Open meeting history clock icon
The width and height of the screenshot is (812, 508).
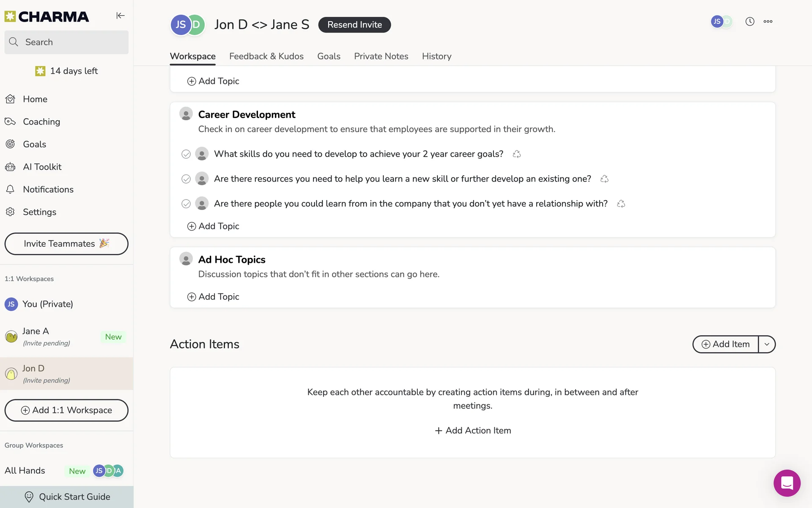tap(749, 22)
